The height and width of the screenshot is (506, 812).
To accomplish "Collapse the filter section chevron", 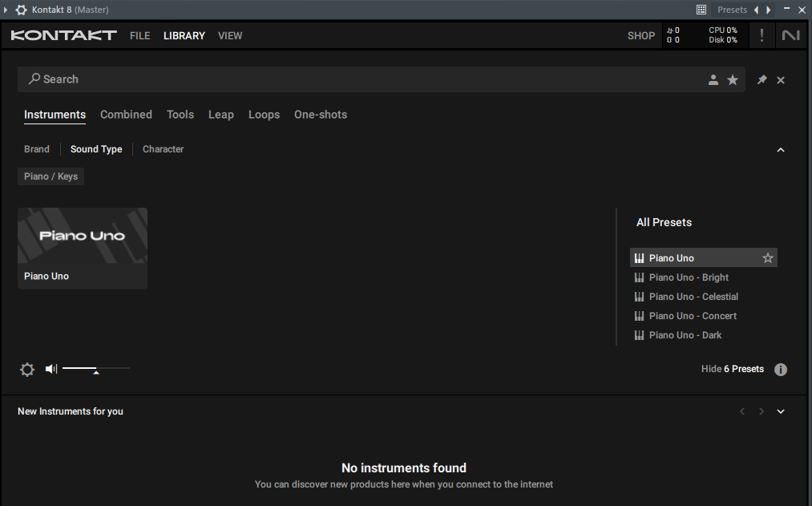I will click(781, 150).
